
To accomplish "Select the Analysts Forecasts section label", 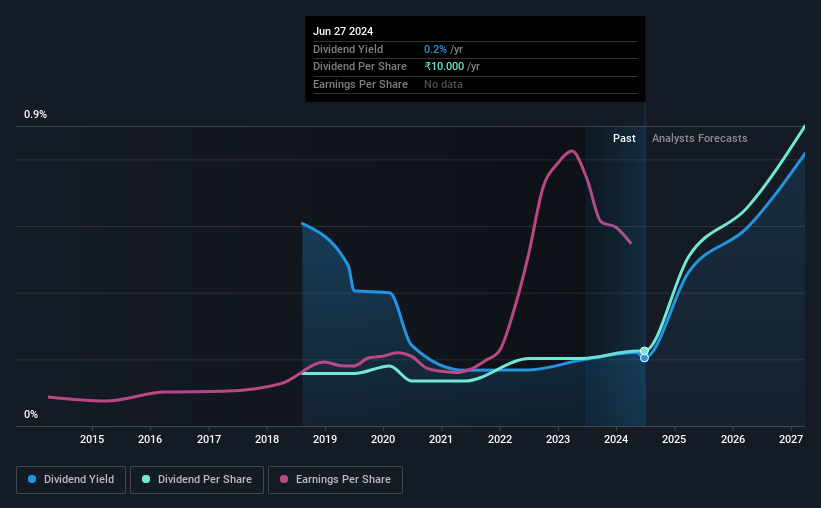I will coord(700,138).
